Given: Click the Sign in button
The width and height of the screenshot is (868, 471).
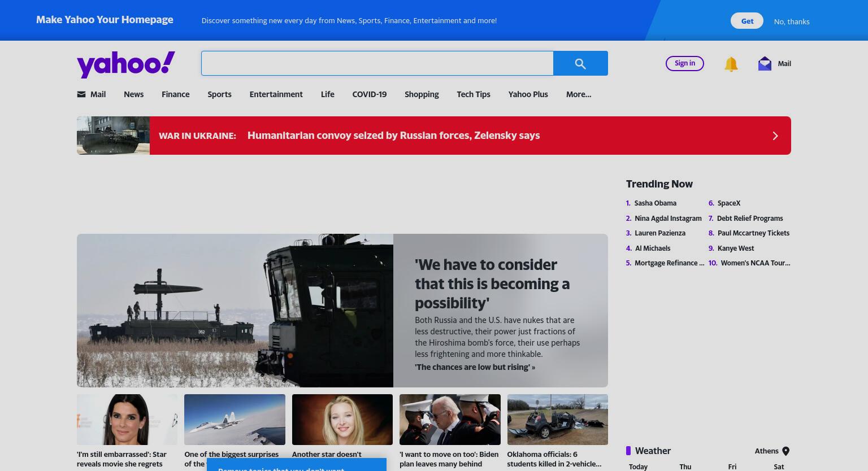Looking at the screenshot, I should tap(685, 63).
